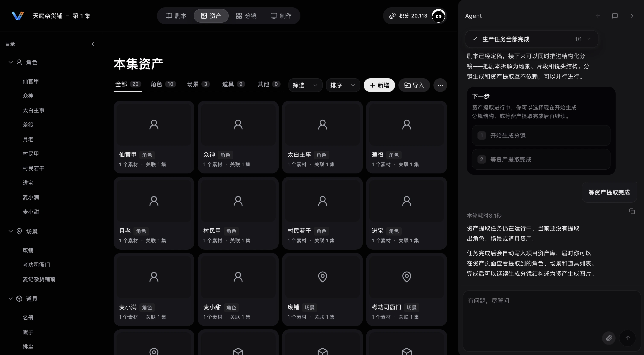Open Agent conversation history icon
The image size is (644, 355).
coord(615,16)
